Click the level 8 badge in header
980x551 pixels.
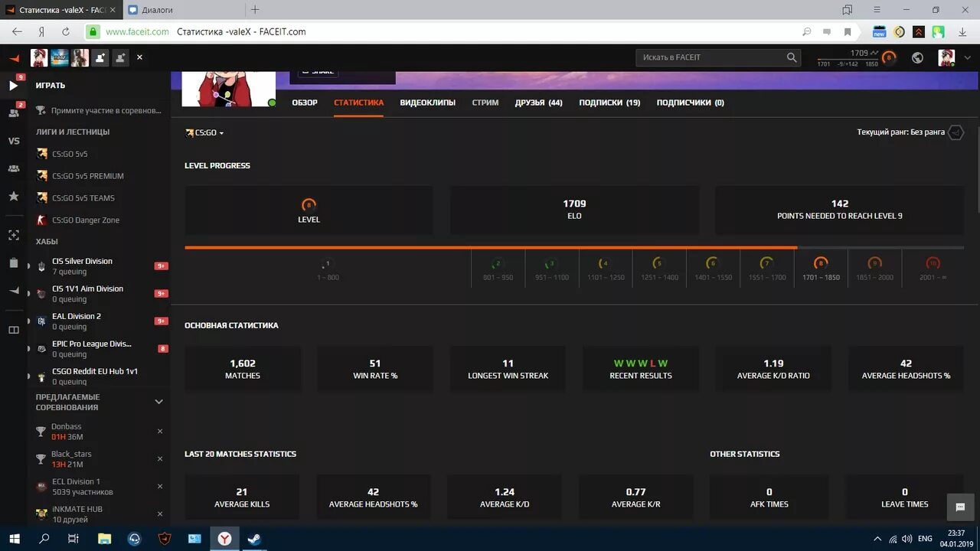point(888,57)
